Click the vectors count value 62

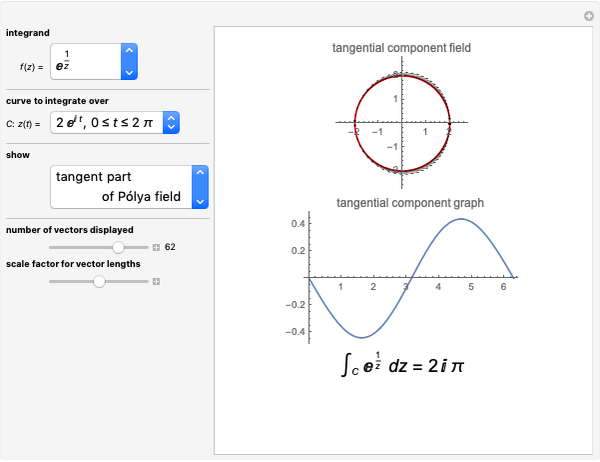point(170,246)
